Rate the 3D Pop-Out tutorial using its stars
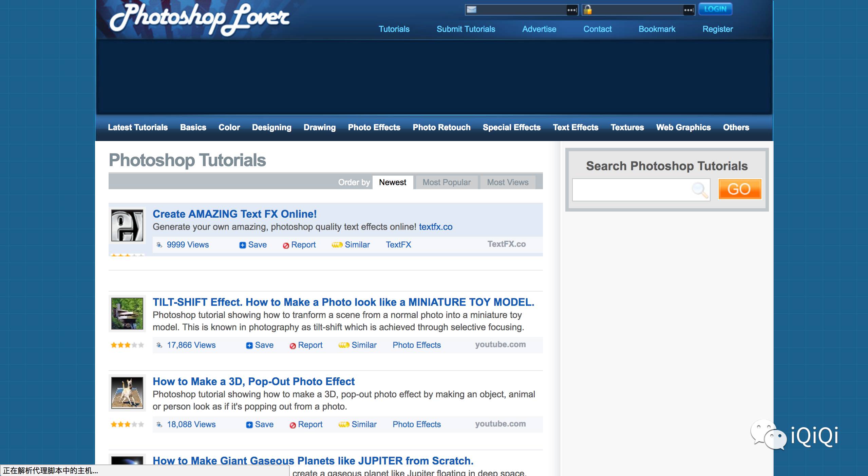The height and width of the screenshot is (476, 868). (127, 424)
